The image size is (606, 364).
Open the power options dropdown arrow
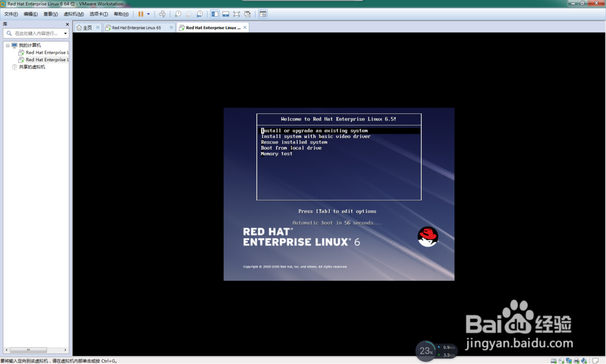coord(148,14)
